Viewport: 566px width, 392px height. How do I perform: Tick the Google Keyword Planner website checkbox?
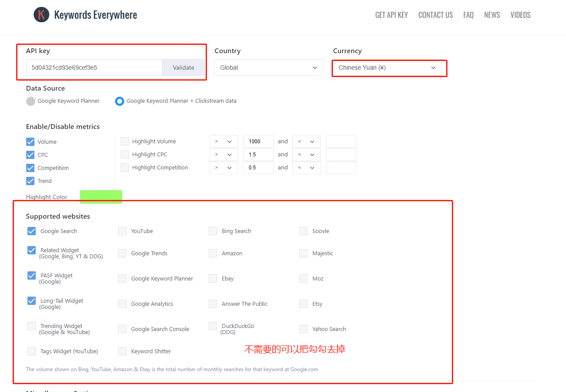point(122,278)
